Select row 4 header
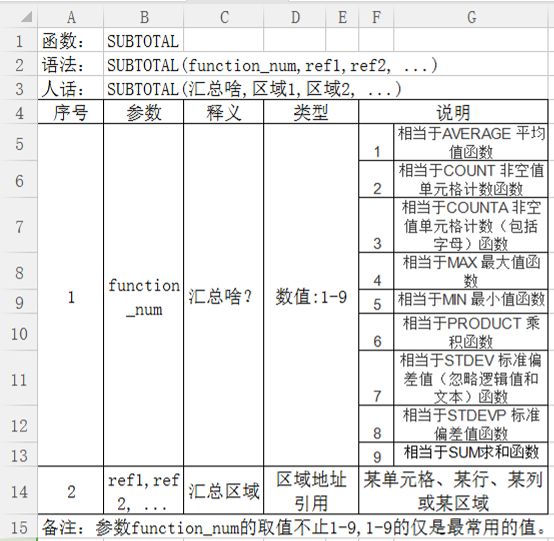This screenshot has width=554, height=541. pyautogui.click(x=19, y=112)
